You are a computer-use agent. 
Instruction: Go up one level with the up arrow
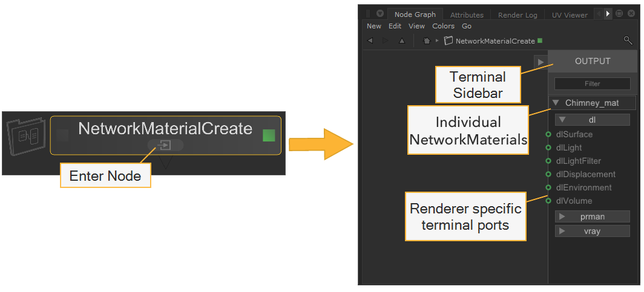[402, 41]
